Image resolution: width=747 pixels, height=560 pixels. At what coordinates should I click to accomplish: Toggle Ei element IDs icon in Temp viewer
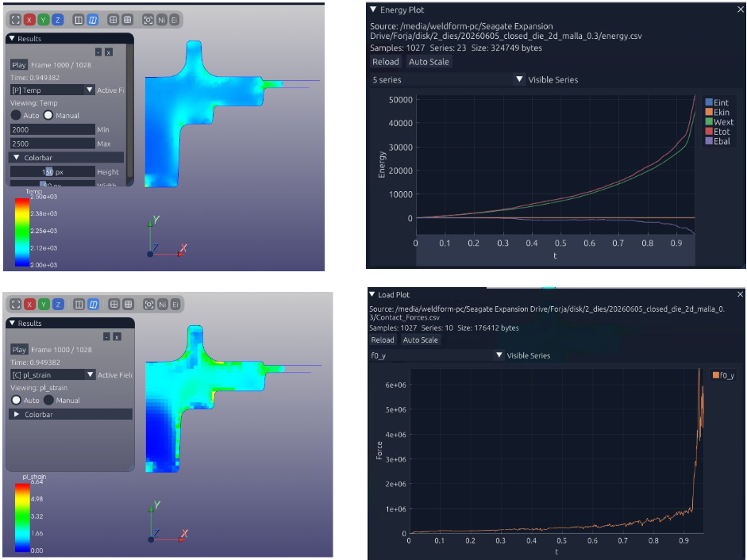coord(175,20)
